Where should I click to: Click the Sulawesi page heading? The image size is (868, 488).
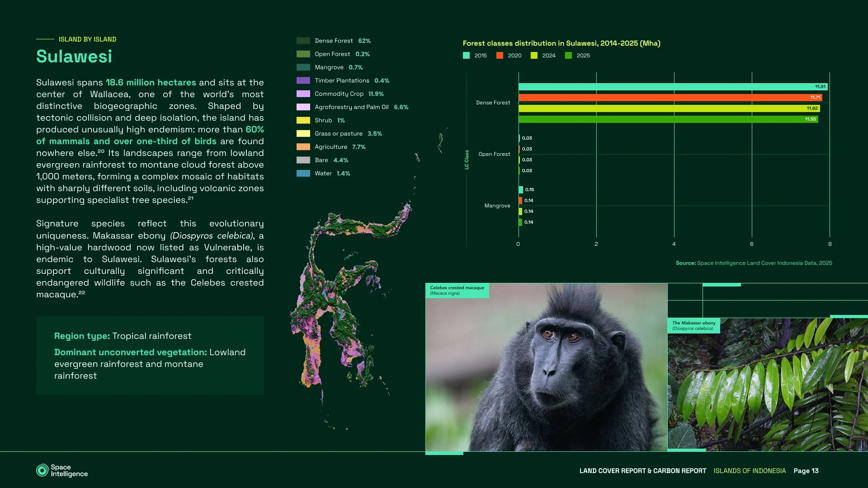(74, 56)
